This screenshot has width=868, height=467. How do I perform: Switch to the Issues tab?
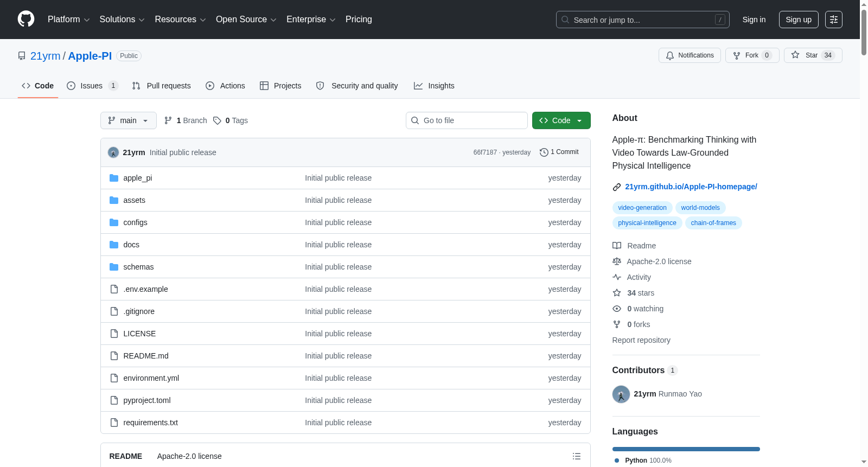(x=92, y=86)
